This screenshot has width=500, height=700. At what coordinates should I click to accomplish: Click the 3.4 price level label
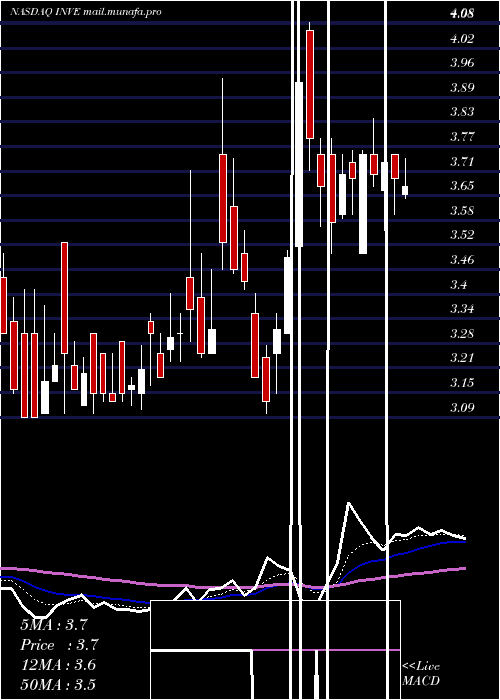tap(459, 284)
